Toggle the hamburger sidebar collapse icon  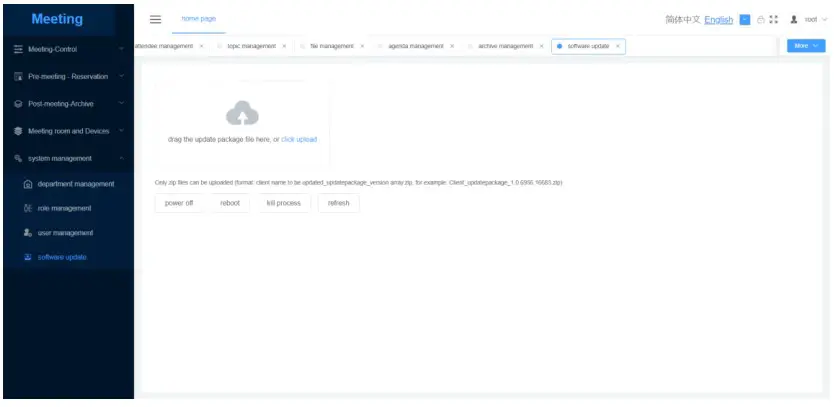pyautogui.click(x=155, y=20)
